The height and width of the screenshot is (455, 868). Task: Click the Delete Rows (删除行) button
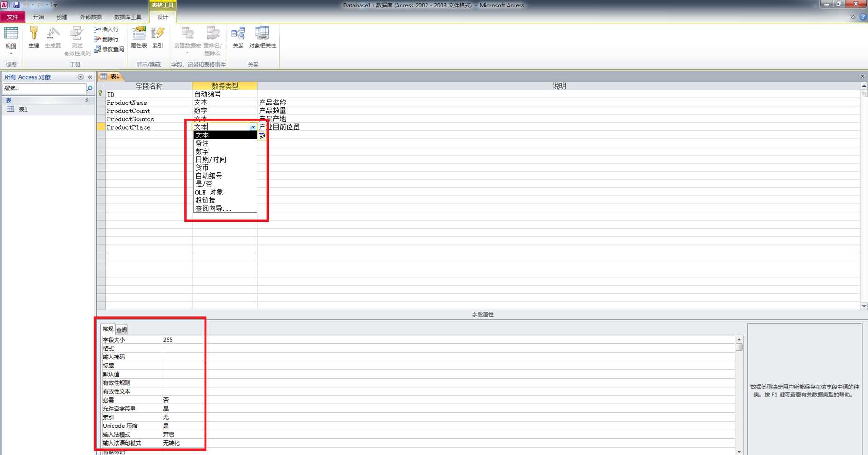[106, 39]
